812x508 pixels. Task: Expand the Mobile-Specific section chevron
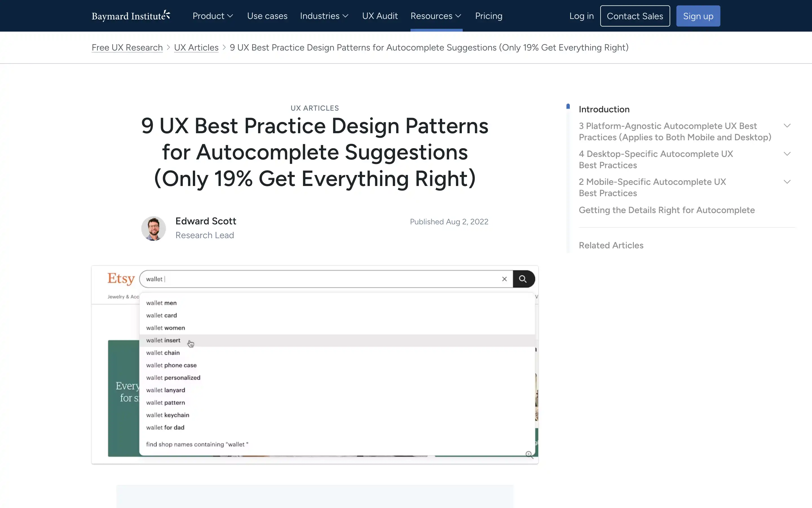[x=787, y=182]
